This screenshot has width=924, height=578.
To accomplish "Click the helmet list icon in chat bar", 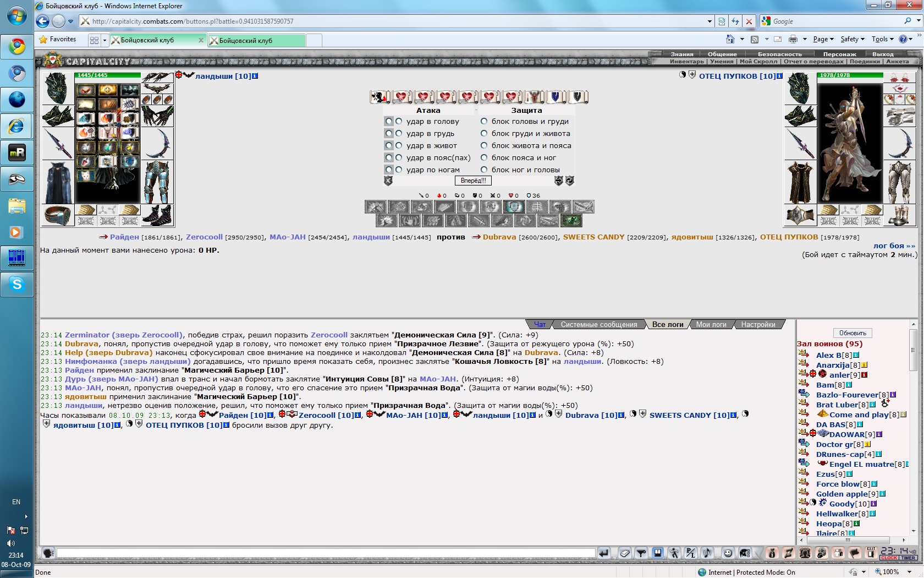I will coord(745,553).
